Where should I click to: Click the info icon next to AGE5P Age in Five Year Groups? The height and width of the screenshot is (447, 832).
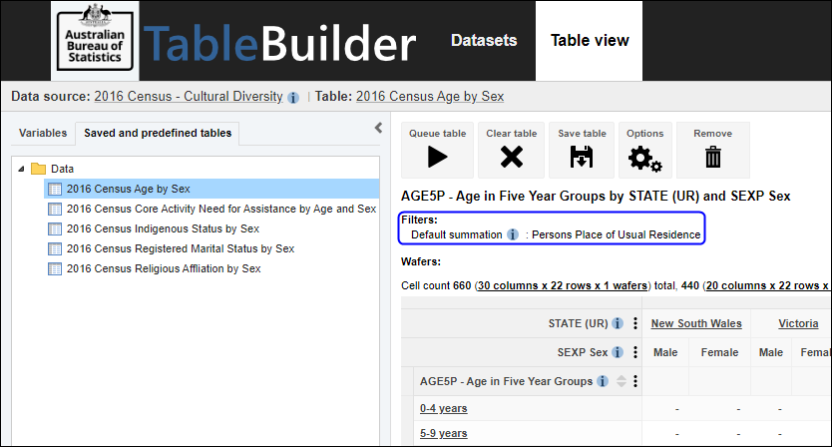click(x=602, y=381)
